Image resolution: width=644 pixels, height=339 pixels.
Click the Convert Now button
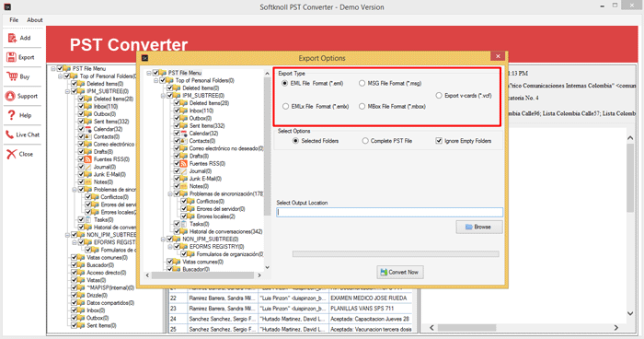(400, 272)
